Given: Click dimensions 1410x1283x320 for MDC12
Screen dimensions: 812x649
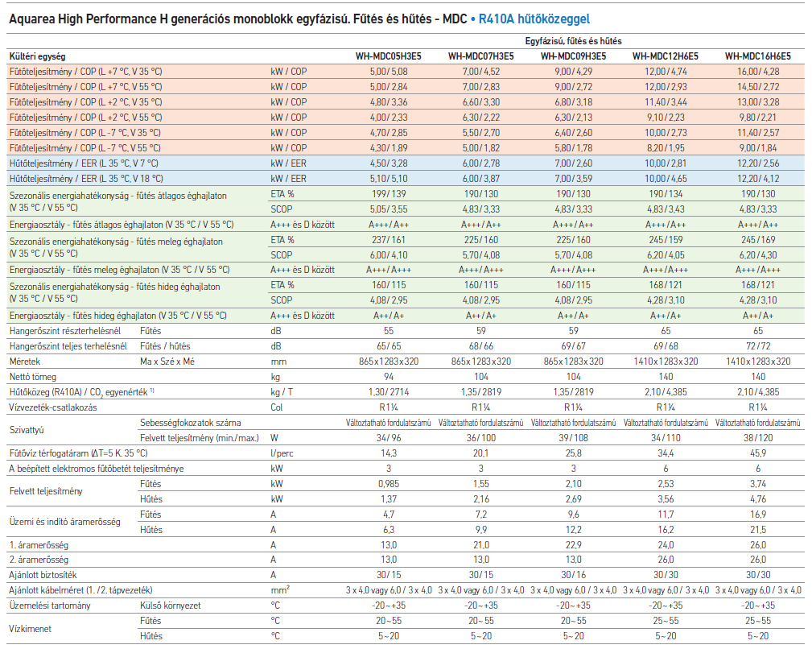Looking at the screenshot, I should click(x=666, y=362).
